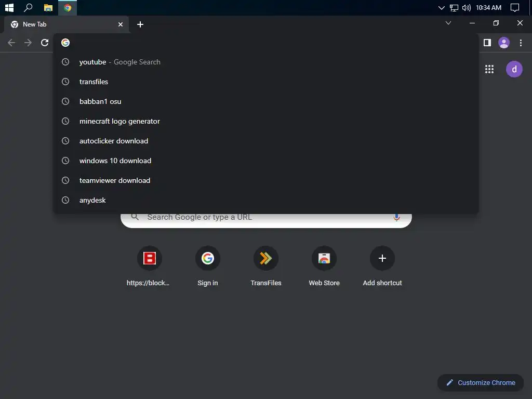This screenshot has height=399, width=532.
Task: Select the 'anydesk' suggestion
Action: point(266,200)
